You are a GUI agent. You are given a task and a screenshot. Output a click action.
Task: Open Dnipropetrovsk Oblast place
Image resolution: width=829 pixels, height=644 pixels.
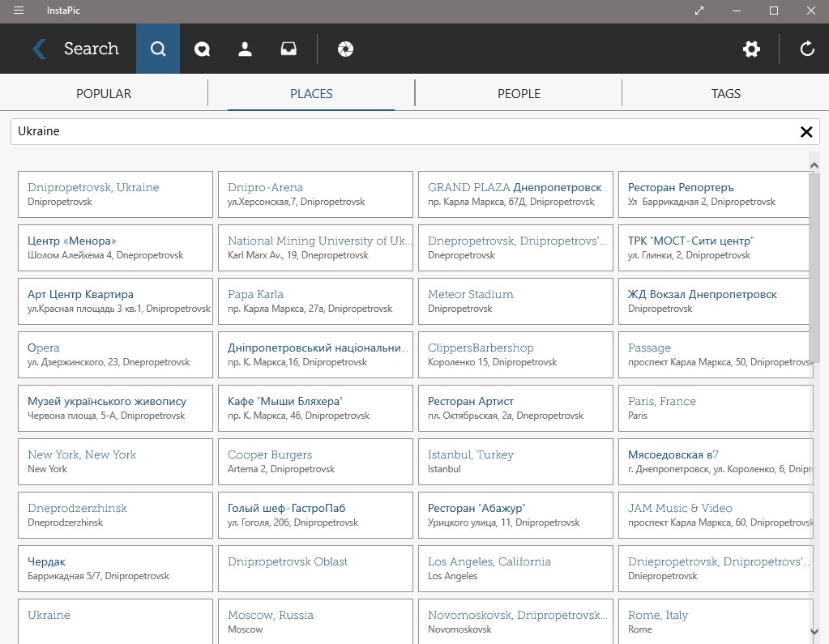click(x=315, y=569)
